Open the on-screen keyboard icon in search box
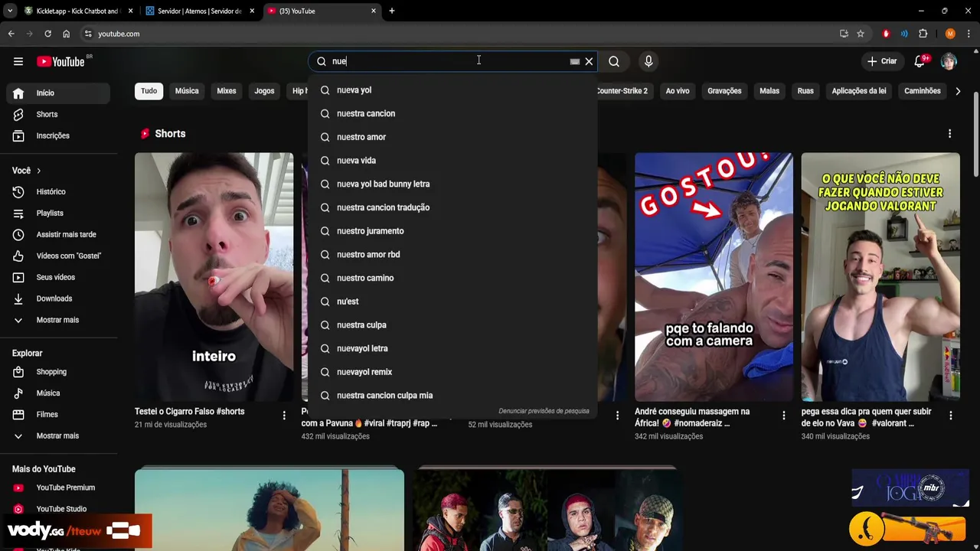The image size is (980, 551). pyautogui.click(x=575, y=61)
